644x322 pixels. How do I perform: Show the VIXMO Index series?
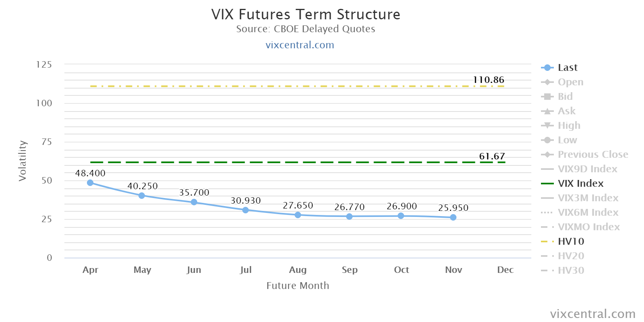[x=580, y=227]
